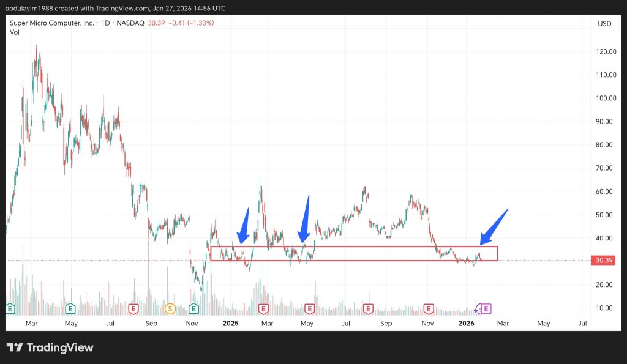This screenshot has height=364, width=627.
Task: Click the 40.00 price axis label
Action: (604, 238)
